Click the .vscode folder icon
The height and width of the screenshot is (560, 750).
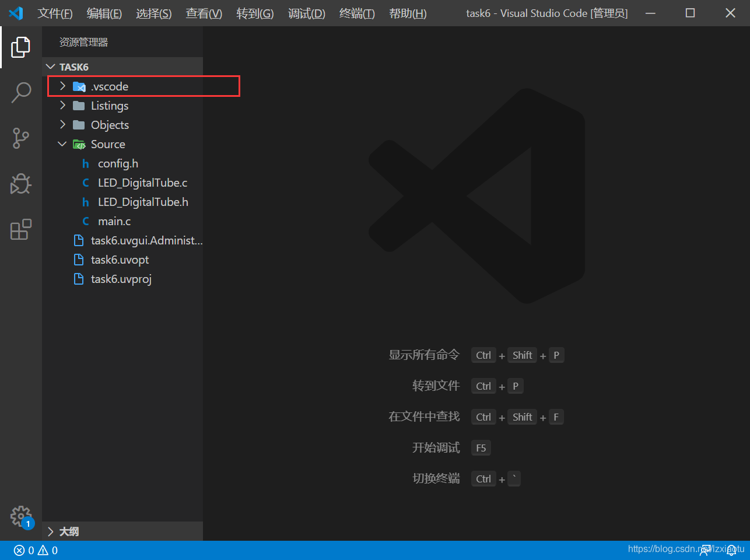click(79, 86)
